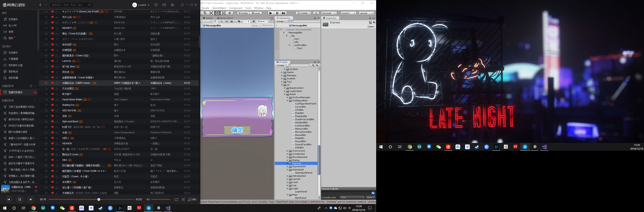Open the GameObject menu

point(219,8)
